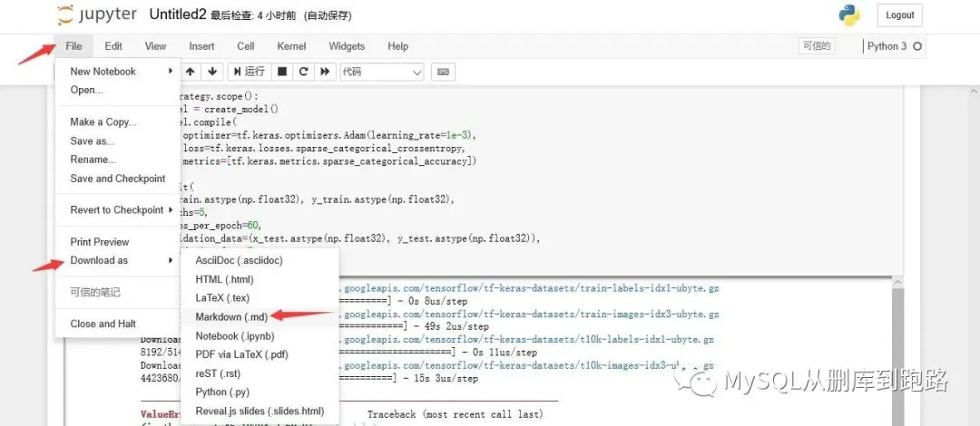
Task: Open the command palette keyboard icon
Action: tap(443, 72)
